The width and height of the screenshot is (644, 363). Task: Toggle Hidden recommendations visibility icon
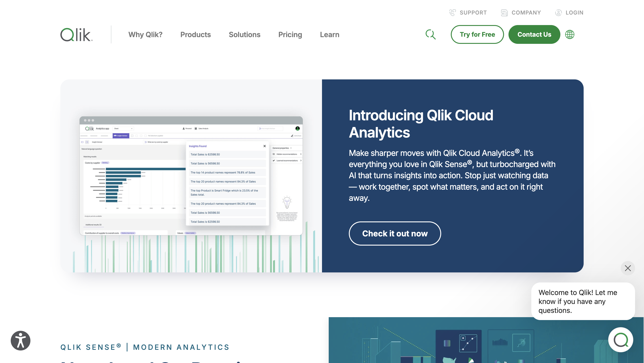(x=274, y=154)
